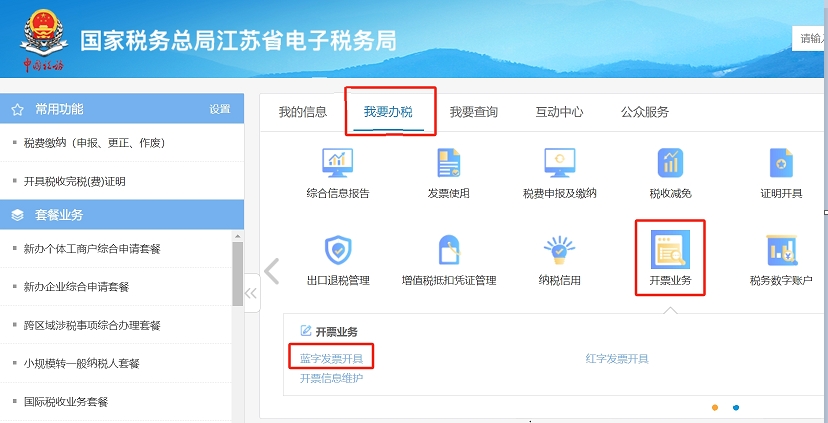
Task: Open 发票使用 icon
Action: click(448, 163)
